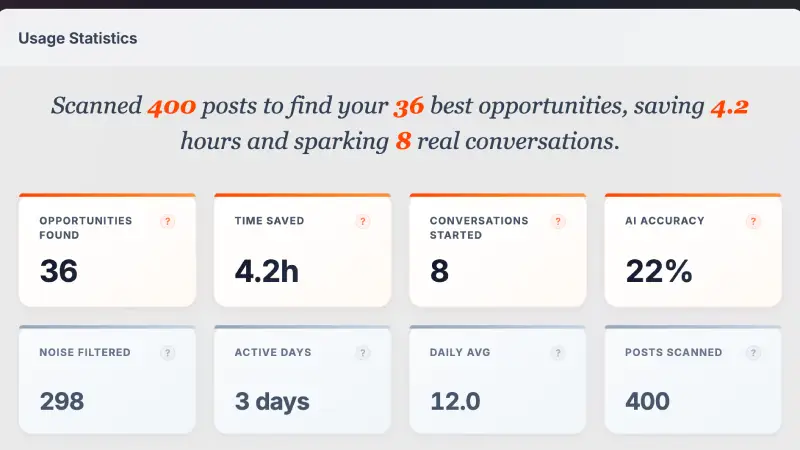
Task: Show Posts Scanned help icon info
Action: coord(753,353)
